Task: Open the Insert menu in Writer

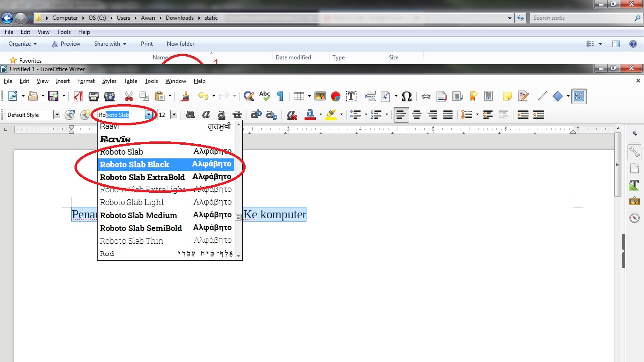Action: tap(63, 81)
